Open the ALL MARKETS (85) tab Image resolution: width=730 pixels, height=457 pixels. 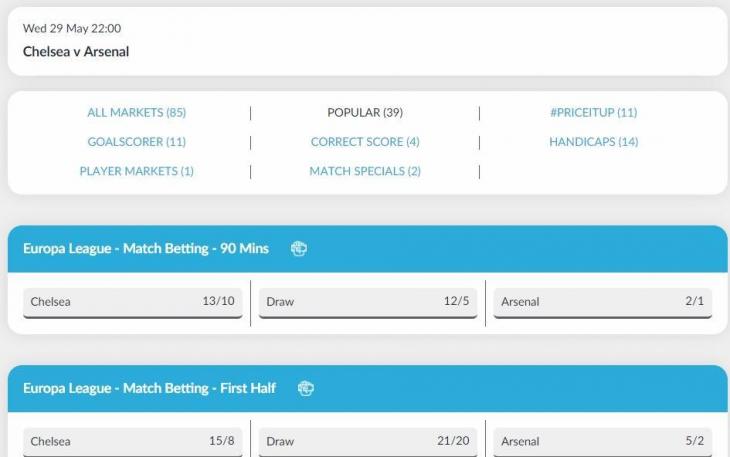137,113
